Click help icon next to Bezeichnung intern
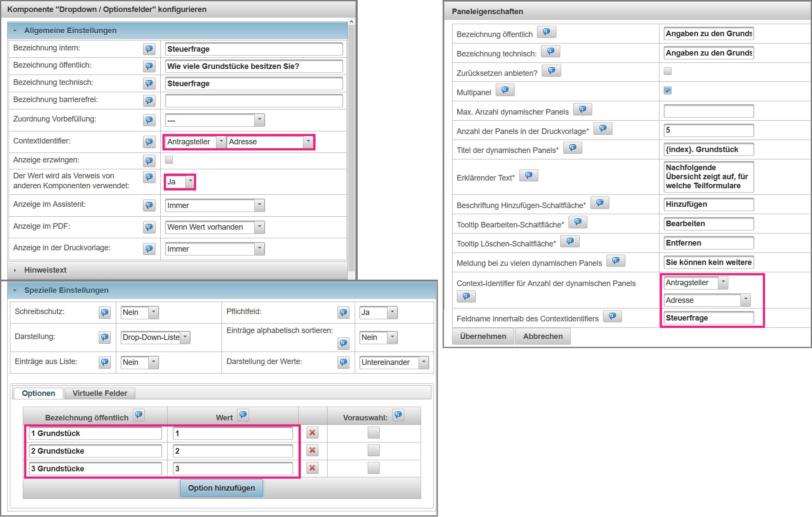This screenshot has height=517, width=812. 149,49
